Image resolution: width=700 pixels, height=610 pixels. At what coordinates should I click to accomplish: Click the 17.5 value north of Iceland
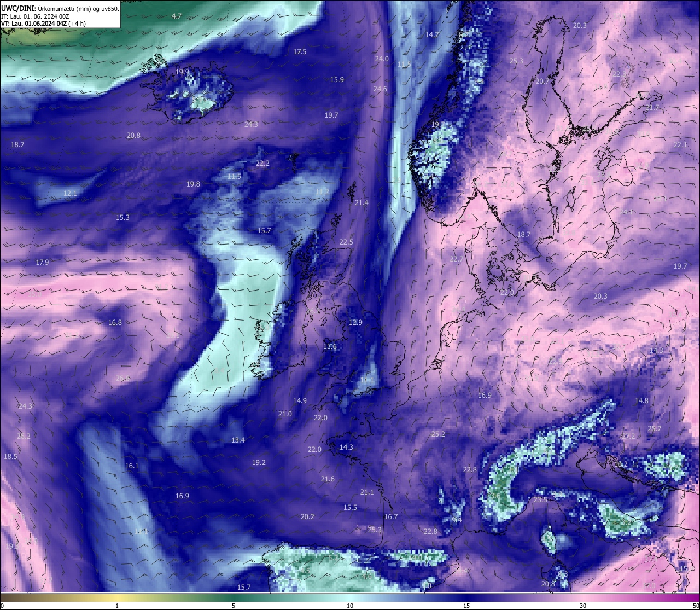[300, 52]
